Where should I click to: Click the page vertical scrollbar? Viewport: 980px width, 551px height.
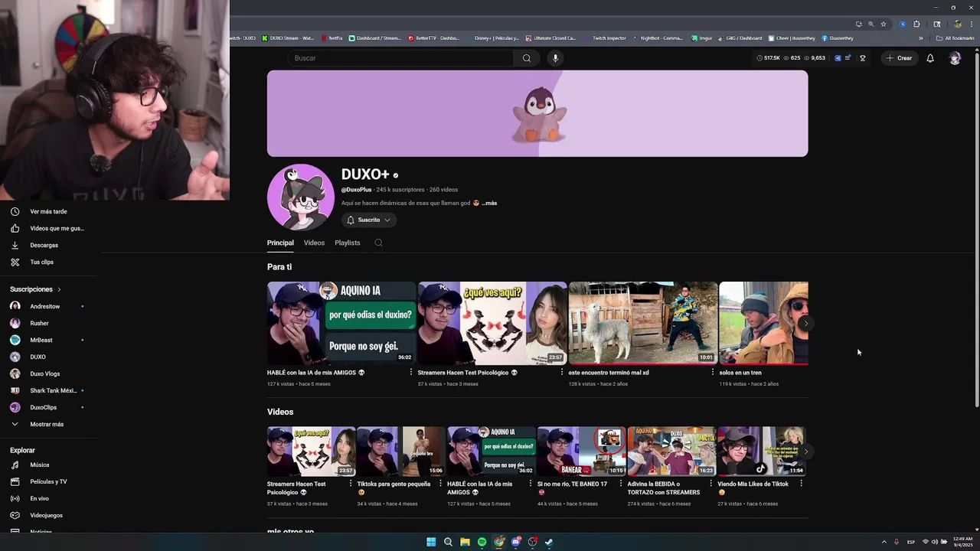coord(976,230)
